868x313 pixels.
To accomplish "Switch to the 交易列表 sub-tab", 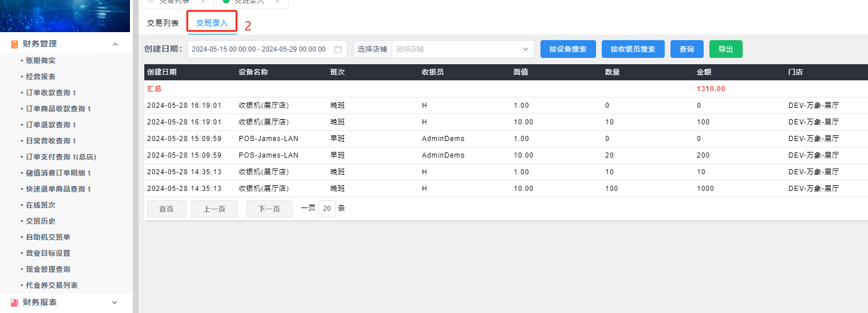I will click(x=163, y=24).
